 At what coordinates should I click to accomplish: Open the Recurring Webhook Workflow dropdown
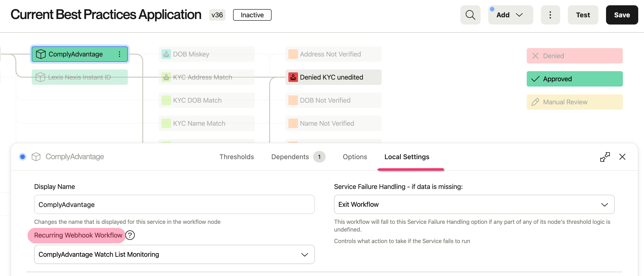[174, 254]
